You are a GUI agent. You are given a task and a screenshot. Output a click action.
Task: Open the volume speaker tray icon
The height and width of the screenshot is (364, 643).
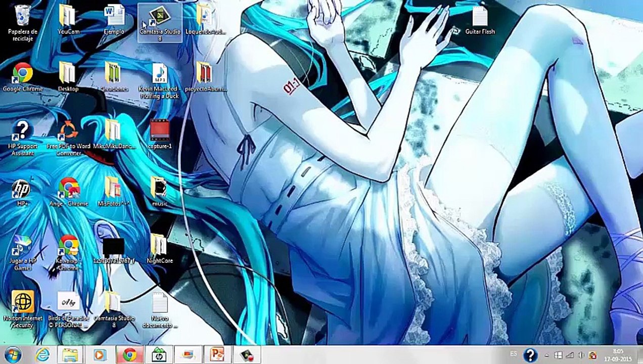point(581,355)
